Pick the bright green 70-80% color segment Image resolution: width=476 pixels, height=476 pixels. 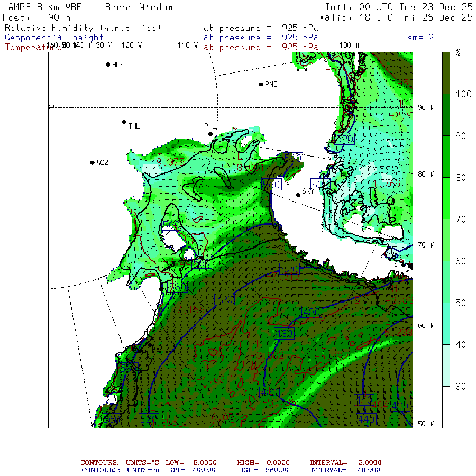pyautogui.click(x=446, y=198)
